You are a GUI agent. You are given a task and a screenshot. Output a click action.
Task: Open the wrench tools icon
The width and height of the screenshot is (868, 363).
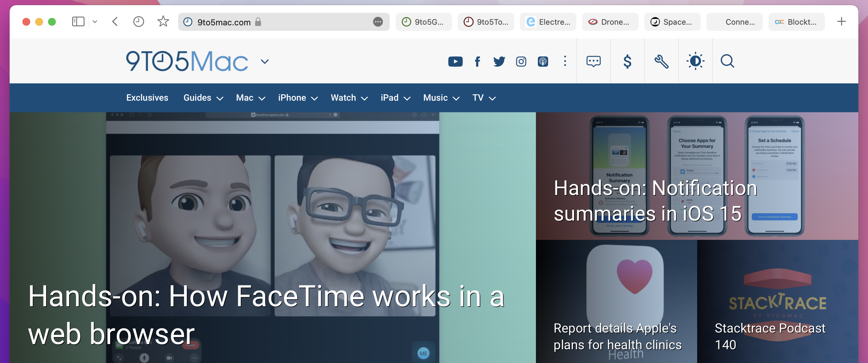click(x=661, y=61)
